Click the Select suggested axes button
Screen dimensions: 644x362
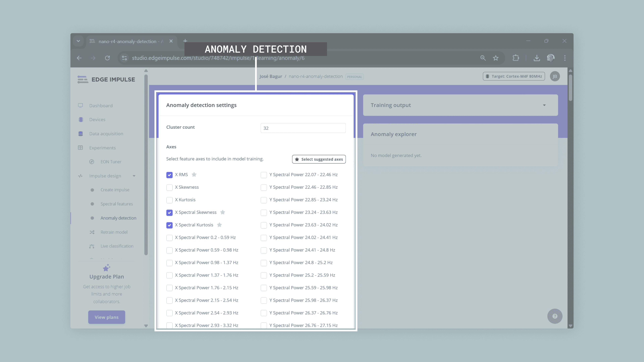pos(319,159)
